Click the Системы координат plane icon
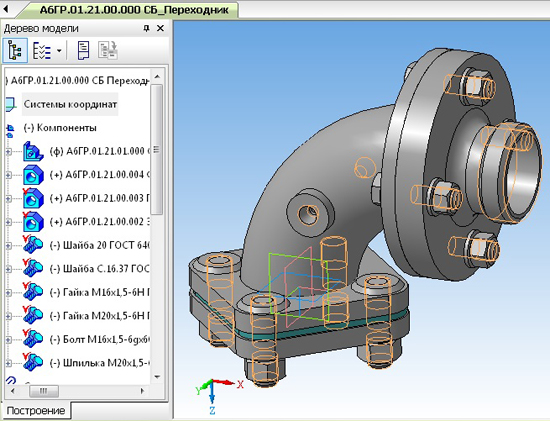550x421 pixels. [x=11, y=105]
